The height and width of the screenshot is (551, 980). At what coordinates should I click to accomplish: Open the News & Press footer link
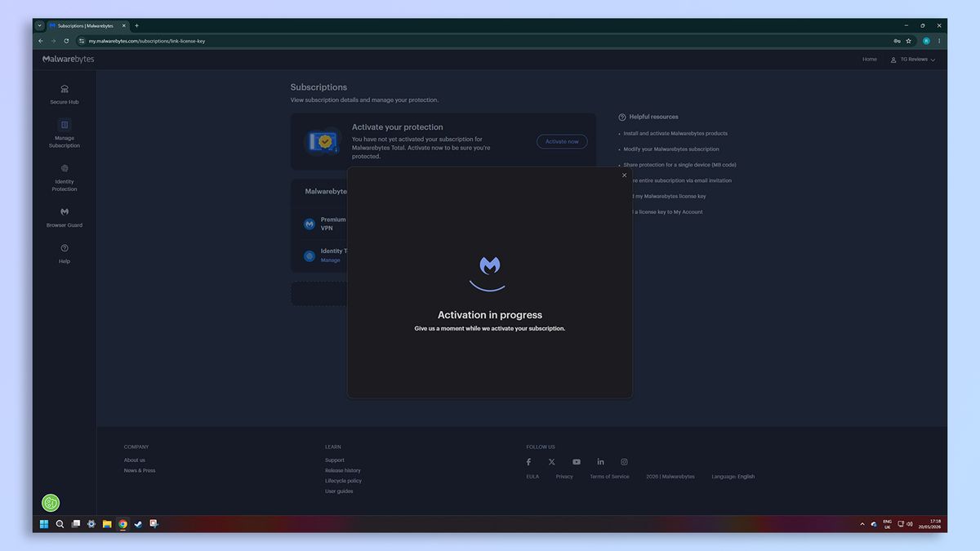(x=140, y=471)
